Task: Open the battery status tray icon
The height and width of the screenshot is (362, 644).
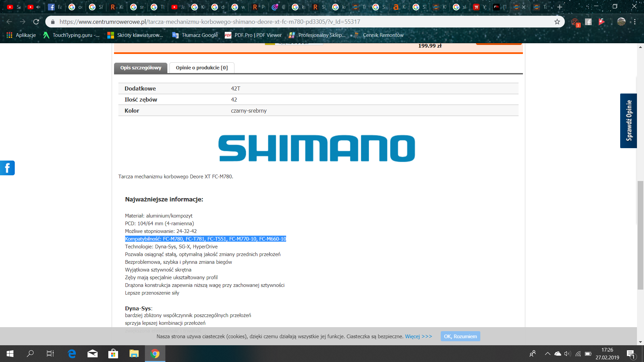Action: pyautogui.click(x=588, y=354)
